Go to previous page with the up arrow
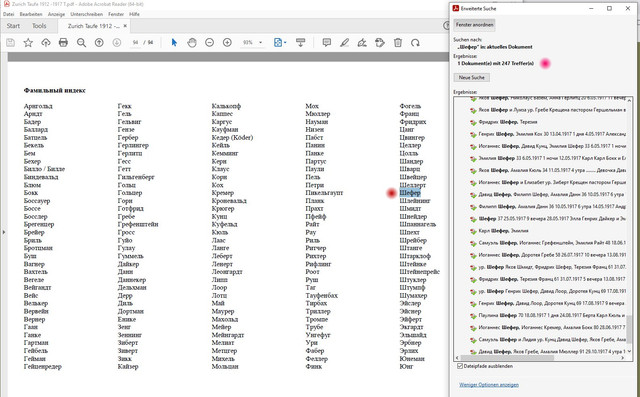Image resolution: width=640 pixels, height=397 pixels. click(99, 42)
